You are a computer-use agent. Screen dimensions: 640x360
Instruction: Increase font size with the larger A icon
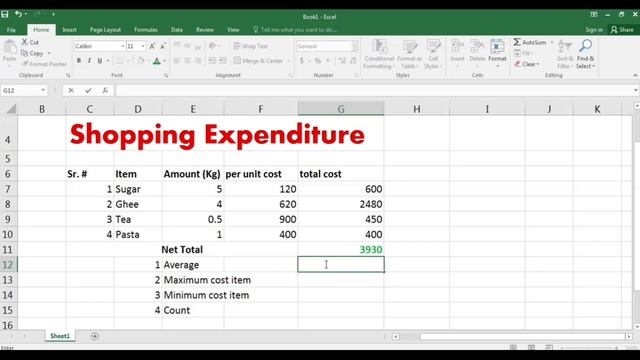pos(152,46)
